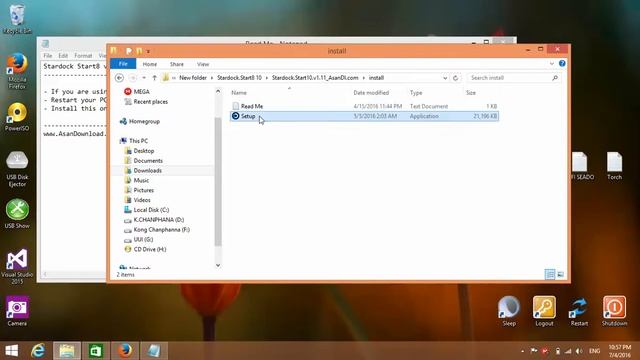640x360 pixels.
Task: Open the PowerISO desktop shortcut
Action: click(17, 117)
